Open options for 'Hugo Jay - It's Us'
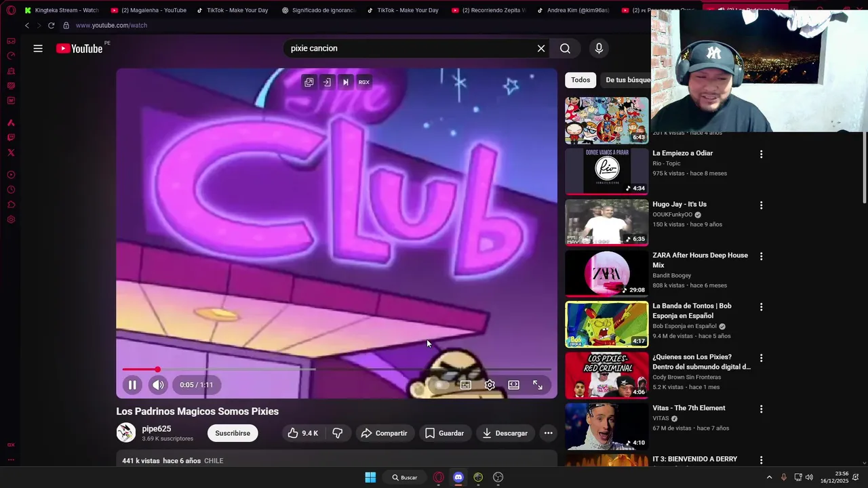 (x=761, y=205)
